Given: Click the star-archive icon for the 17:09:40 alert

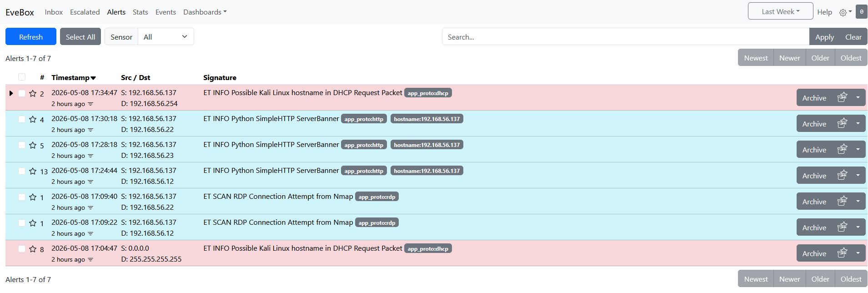Looking at the screenshot, I should point(843,201).
